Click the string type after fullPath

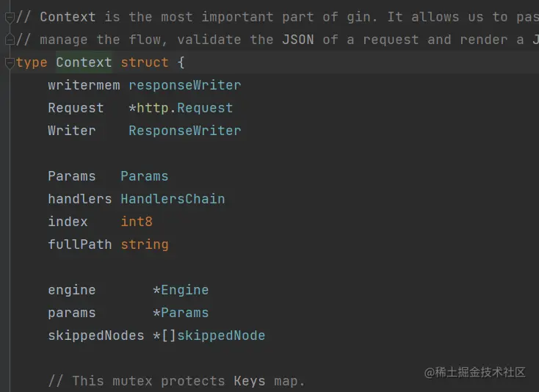(x=145, y=244)
